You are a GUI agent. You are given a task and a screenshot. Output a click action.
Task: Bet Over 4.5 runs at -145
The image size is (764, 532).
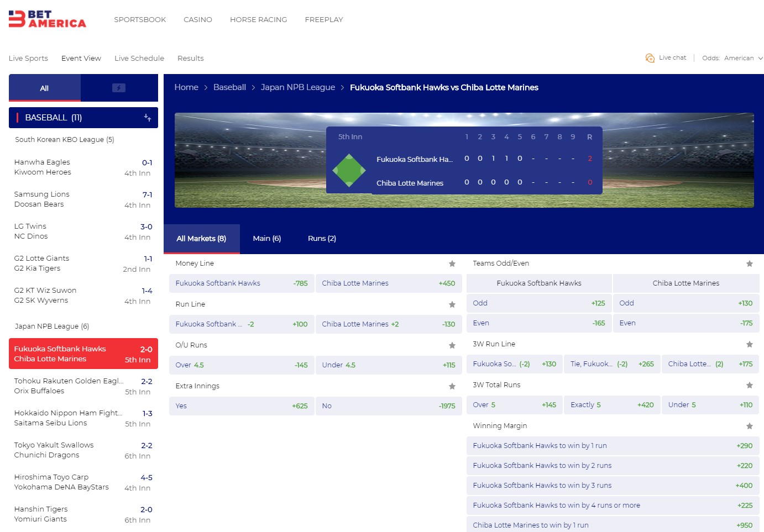(242, 365)
